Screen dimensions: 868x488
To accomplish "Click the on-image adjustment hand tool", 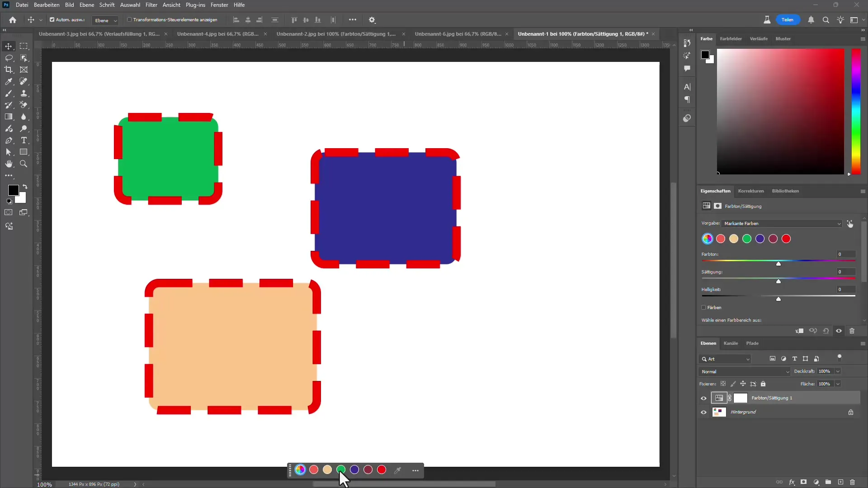I will coord(850,224).
